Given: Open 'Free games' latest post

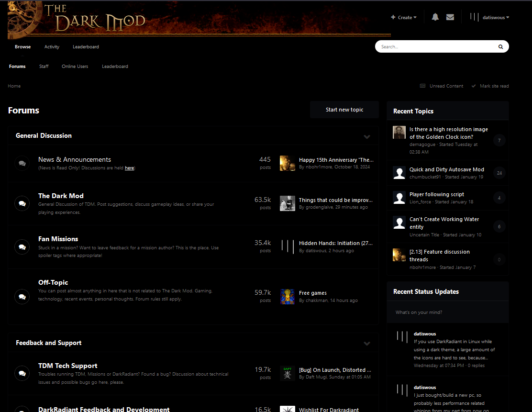Looking at the screenshot, I should tap(313, 293).
